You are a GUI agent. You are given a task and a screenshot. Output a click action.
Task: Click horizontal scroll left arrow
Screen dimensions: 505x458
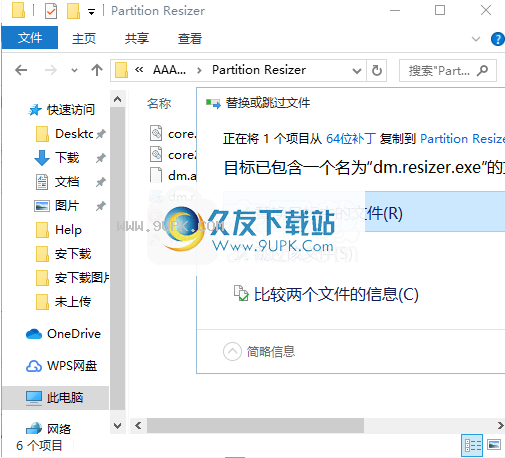click(x=138, y=426)
